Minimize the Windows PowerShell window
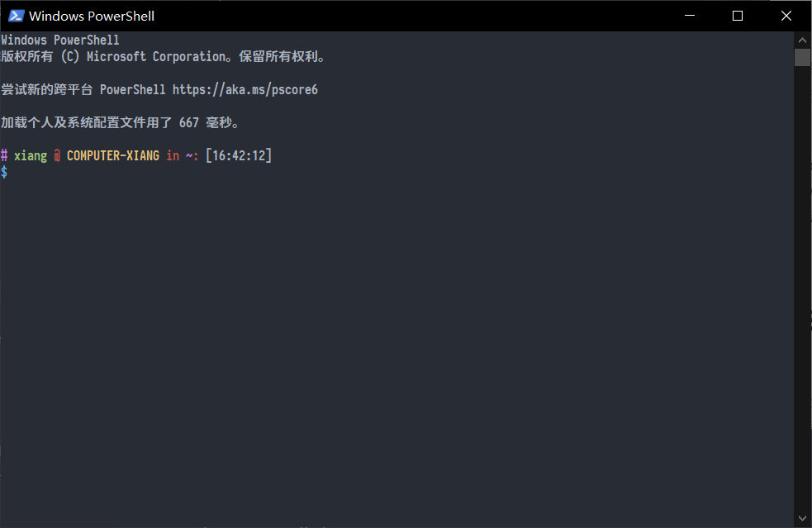This screenshot has height=528, width=812. (689, 16)
